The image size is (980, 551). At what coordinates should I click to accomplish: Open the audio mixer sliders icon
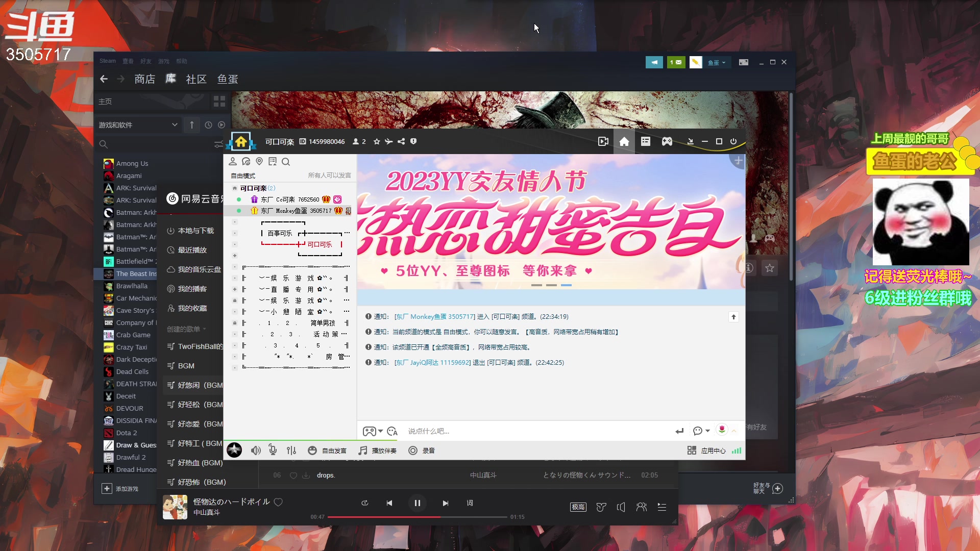click(291, 450)
